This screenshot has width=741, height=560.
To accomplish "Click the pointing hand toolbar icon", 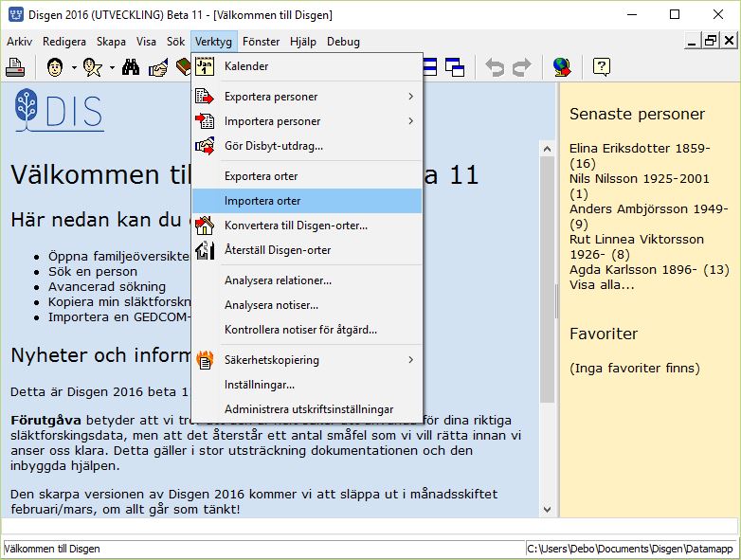I will (158, 67).
